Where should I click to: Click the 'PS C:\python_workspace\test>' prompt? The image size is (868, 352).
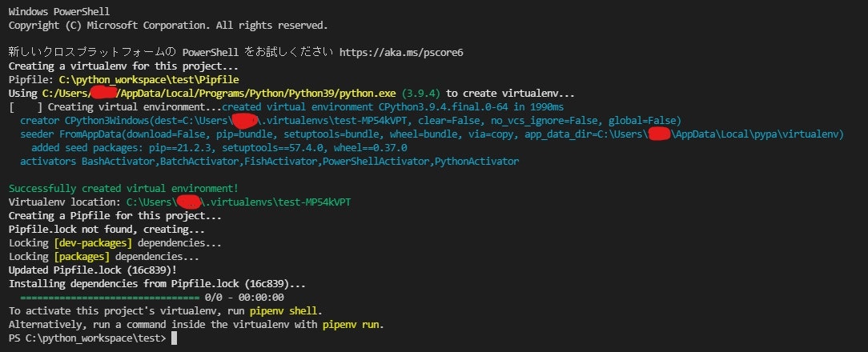pos(87,338)
